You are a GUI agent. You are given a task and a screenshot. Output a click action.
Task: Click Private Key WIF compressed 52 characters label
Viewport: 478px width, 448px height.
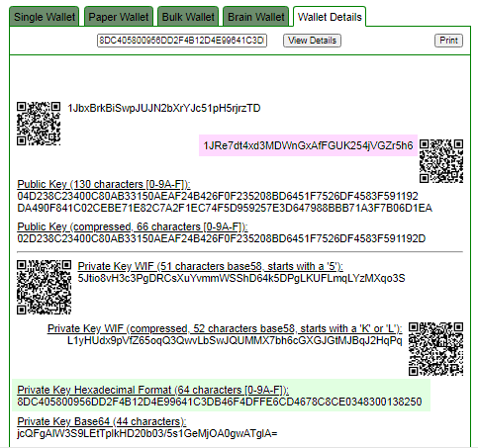tap(225, 328)
